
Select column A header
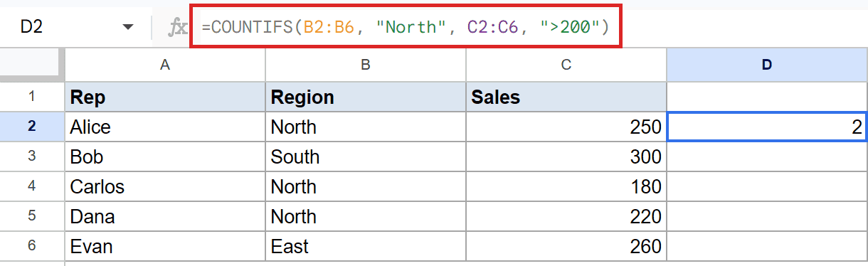pyautogui.click(x=165, y=65)
